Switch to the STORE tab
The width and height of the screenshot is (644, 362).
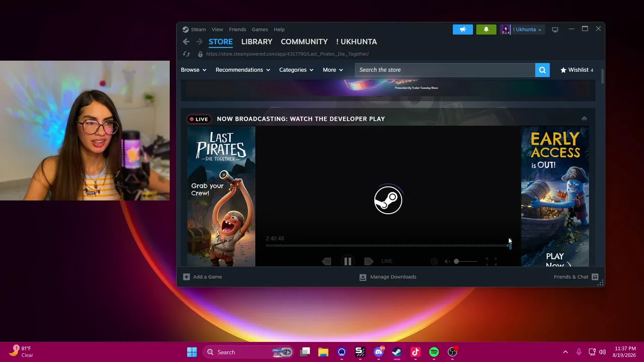[220, 42]
